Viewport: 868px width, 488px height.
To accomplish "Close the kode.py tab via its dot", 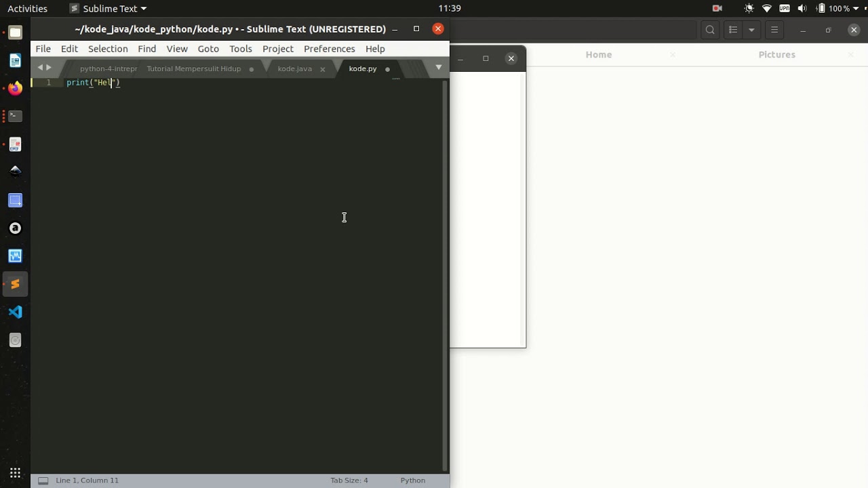I will coord(388,69).
